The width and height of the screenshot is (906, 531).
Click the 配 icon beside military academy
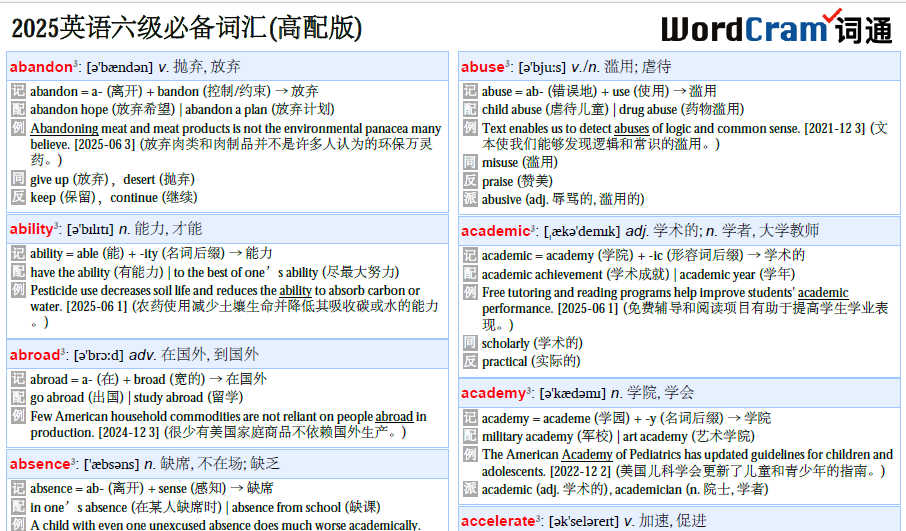[x=470, y=436]
